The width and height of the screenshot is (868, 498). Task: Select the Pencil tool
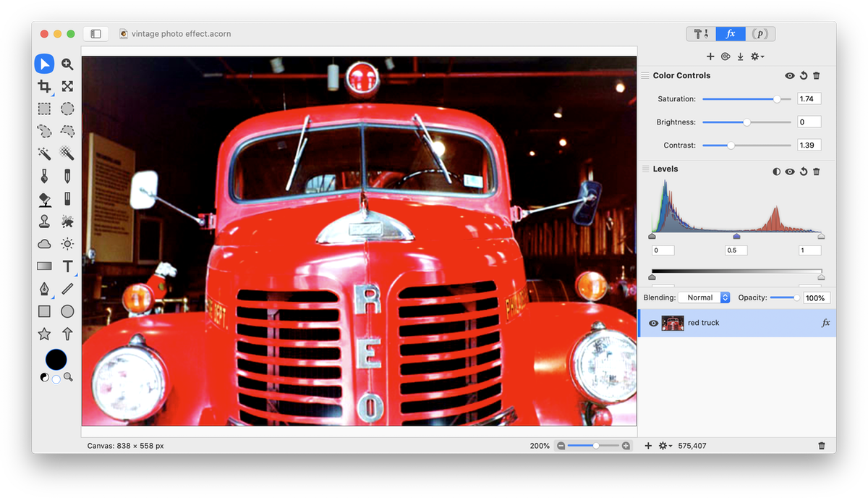[x=67, y=176]
